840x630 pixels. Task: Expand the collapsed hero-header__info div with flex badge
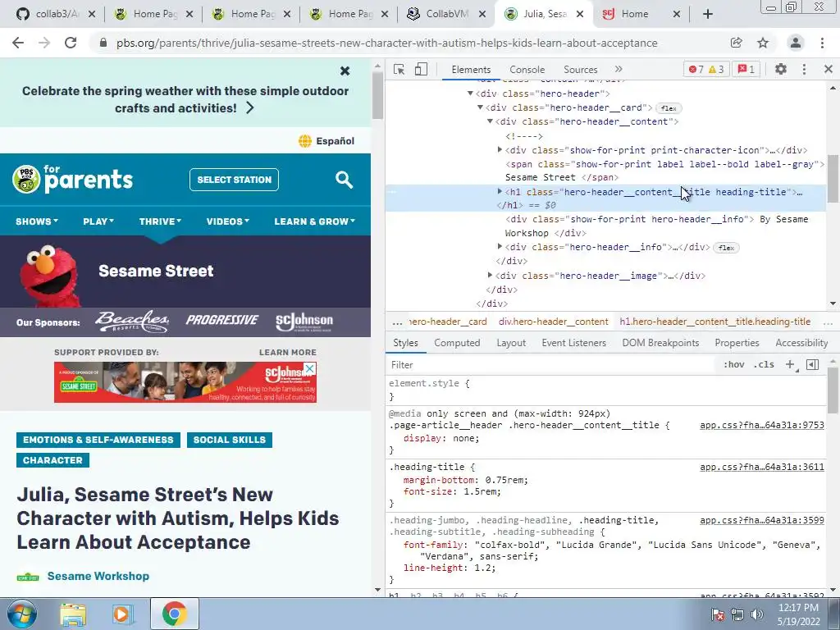500,246
